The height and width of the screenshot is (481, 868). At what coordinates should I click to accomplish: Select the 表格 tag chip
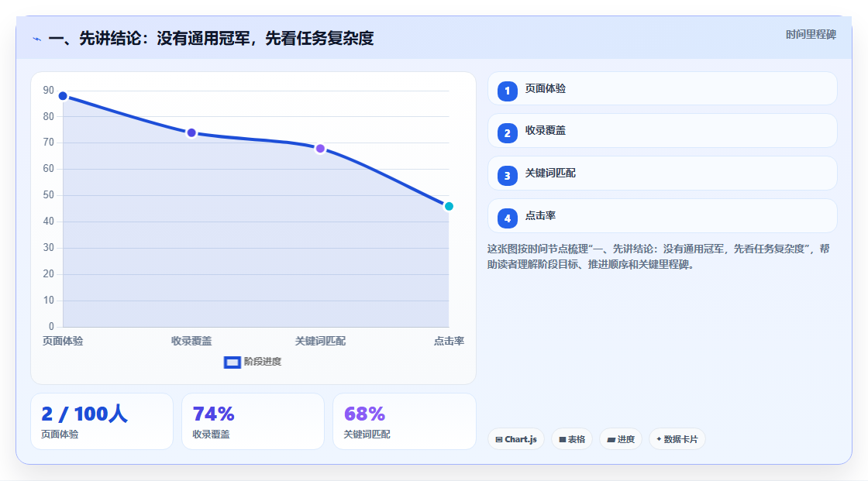click(572, 439)
